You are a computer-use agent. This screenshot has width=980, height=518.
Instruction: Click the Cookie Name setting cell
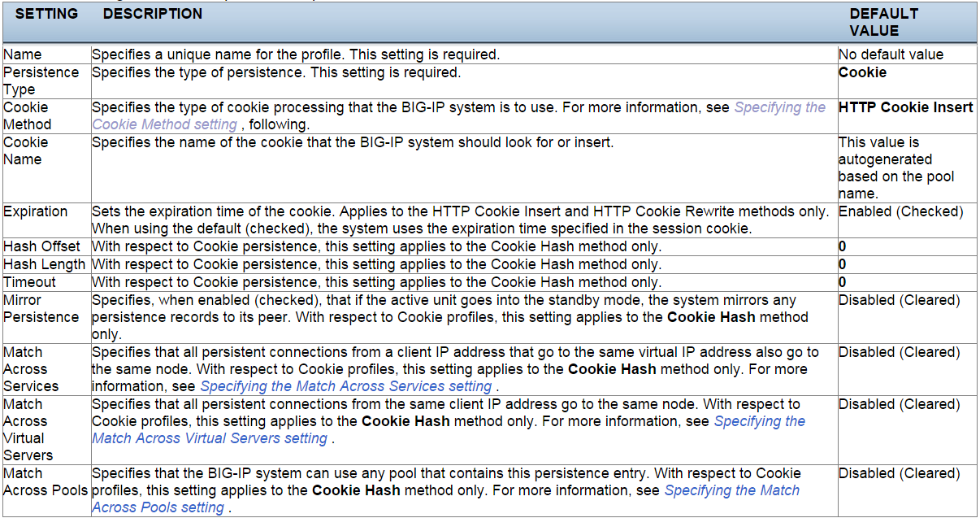[27, 150]
